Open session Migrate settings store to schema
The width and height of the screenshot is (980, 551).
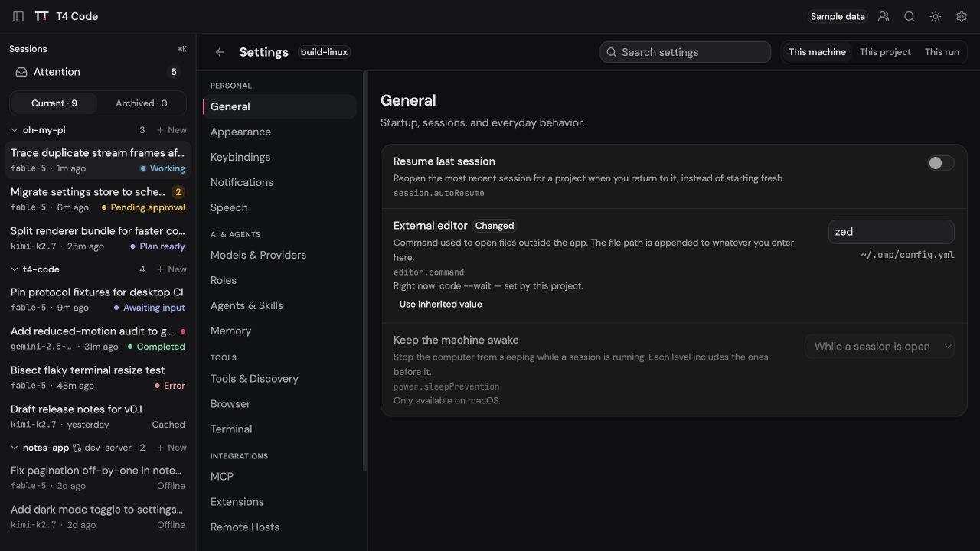(x=97, y=199)
